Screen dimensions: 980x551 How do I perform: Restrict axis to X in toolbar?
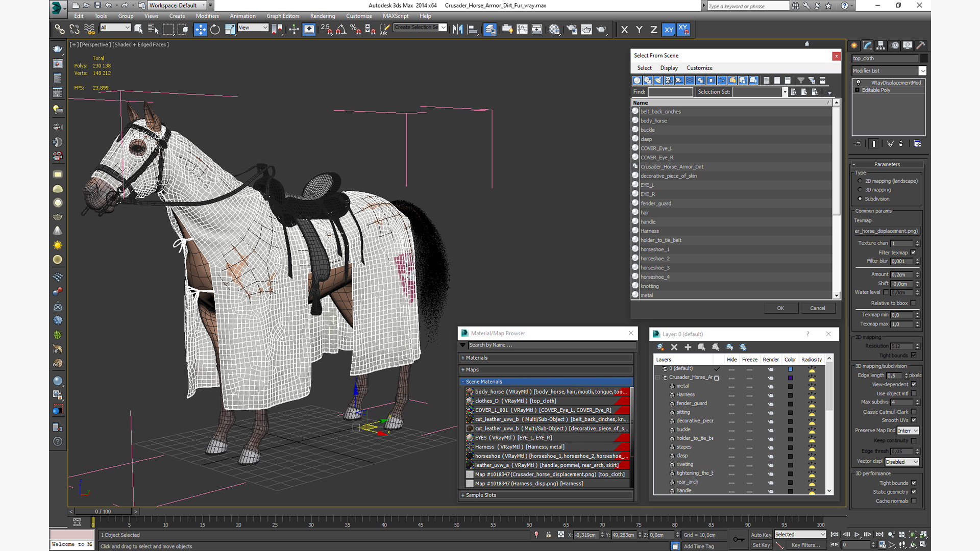tap(624, 30)
